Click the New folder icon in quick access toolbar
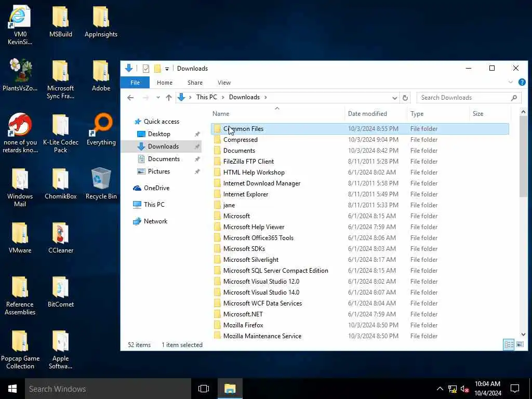Screen dimensions: 532x399 157,69
